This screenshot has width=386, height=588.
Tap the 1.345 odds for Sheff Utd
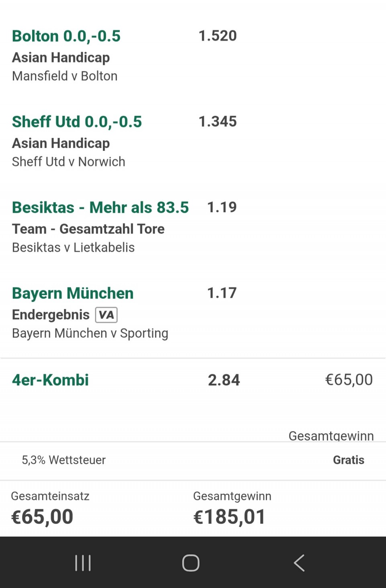(218, 121)
